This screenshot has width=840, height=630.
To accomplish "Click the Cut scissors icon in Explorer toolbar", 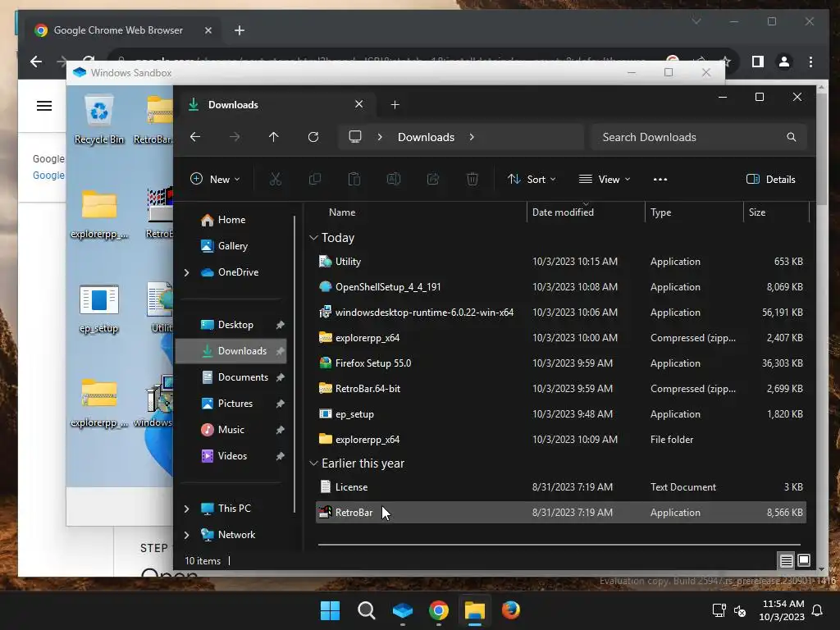I will coord(276,179).
